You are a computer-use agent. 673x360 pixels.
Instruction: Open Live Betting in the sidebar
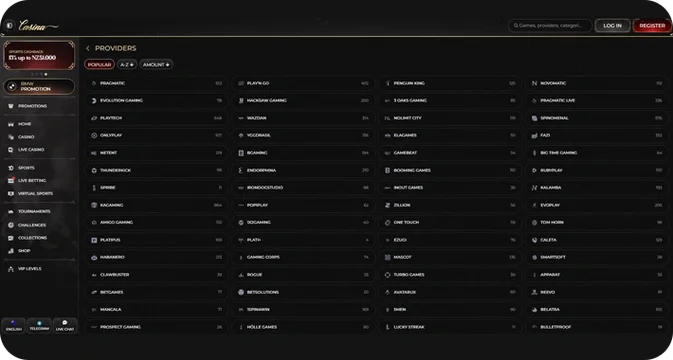(x=32, y=181)
